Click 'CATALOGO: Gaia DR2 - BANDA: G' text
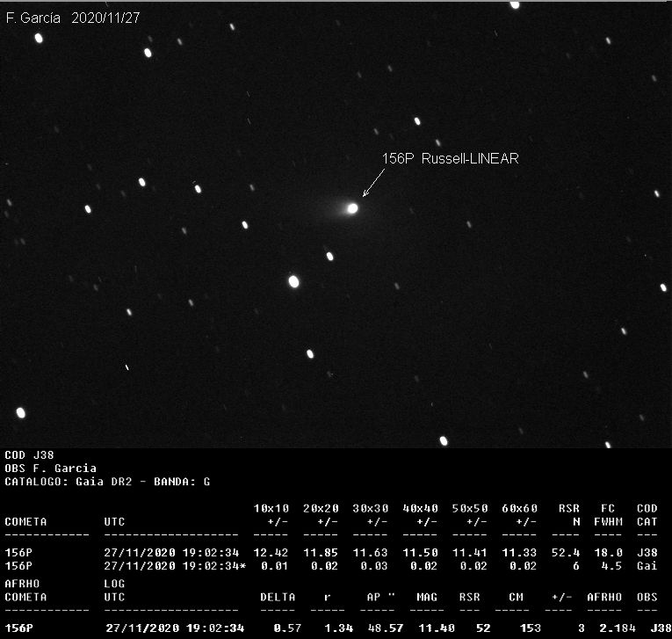 click(107, 482)
